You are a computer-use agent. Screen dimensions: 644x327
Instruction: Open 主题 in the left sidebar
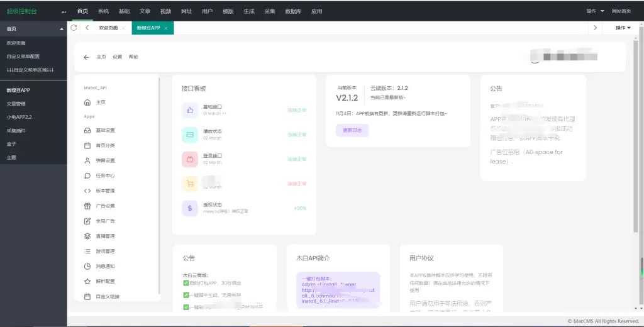(11, 157)
